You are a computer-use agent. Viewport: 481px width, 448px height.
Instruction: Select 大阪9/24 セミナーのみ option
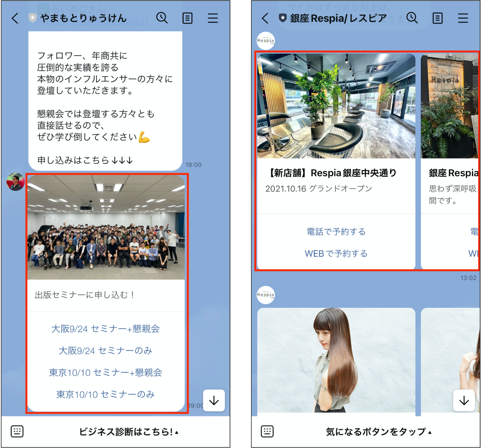click(106, 351)
